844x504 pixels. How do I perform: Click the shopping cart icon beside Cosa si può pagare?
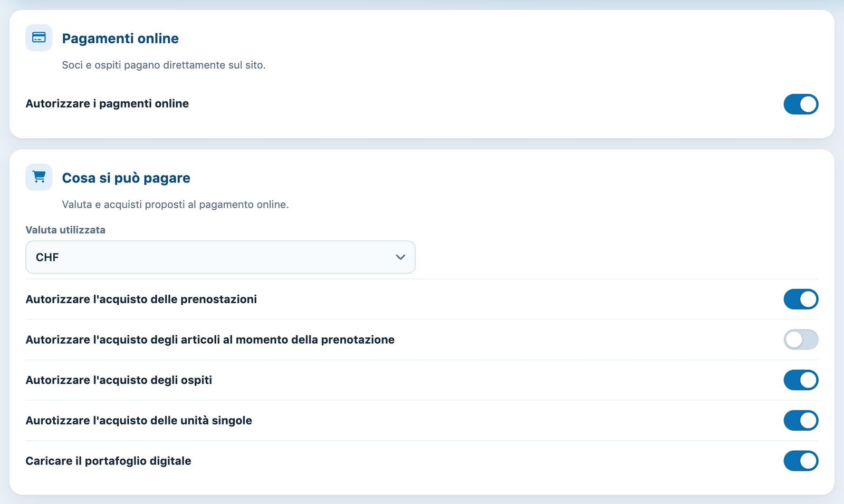click(39, 177)
